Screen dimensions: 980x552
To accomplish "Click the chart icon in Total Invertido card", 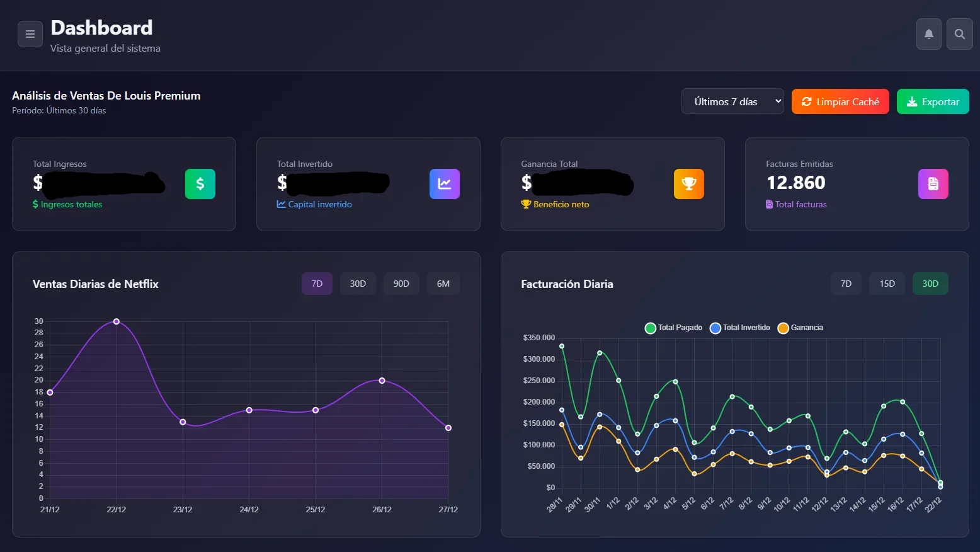I will tap(445, 184).
